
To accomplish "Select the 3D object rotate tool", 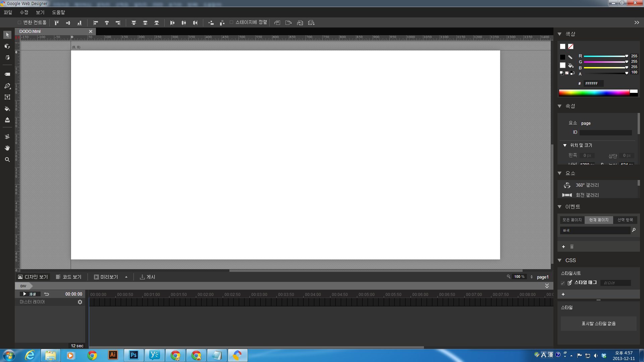I will 7,46.
